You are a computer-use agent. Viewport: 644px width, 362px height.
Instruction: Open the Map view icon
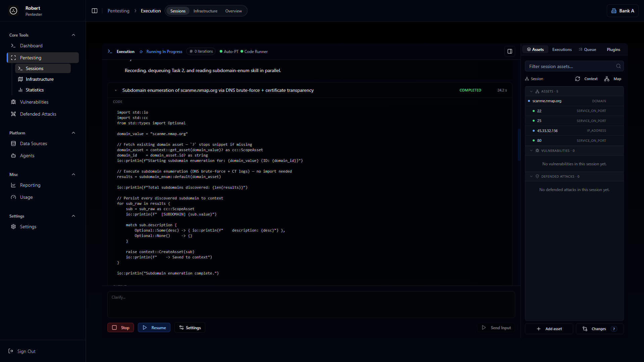pyautogui.click(x=607, y=79)
